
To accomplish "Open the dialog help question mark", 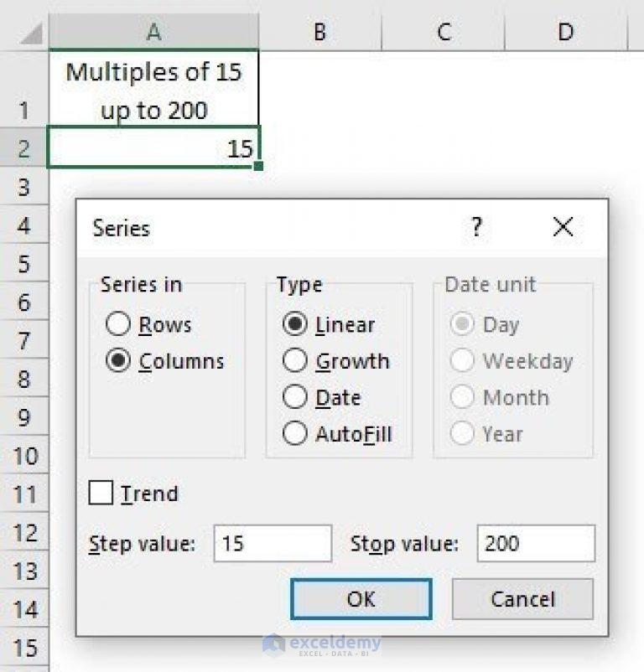I will pyautogui.click(x=477, y=227).
